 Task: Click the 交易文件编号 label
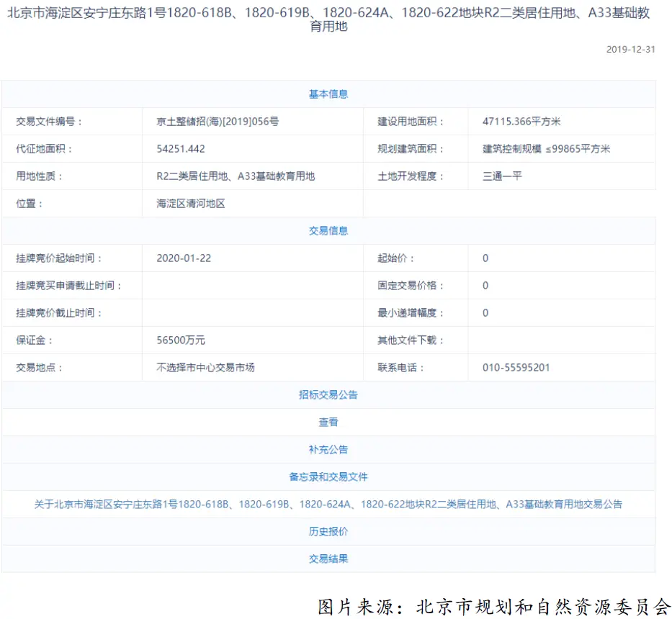point(49,122)
